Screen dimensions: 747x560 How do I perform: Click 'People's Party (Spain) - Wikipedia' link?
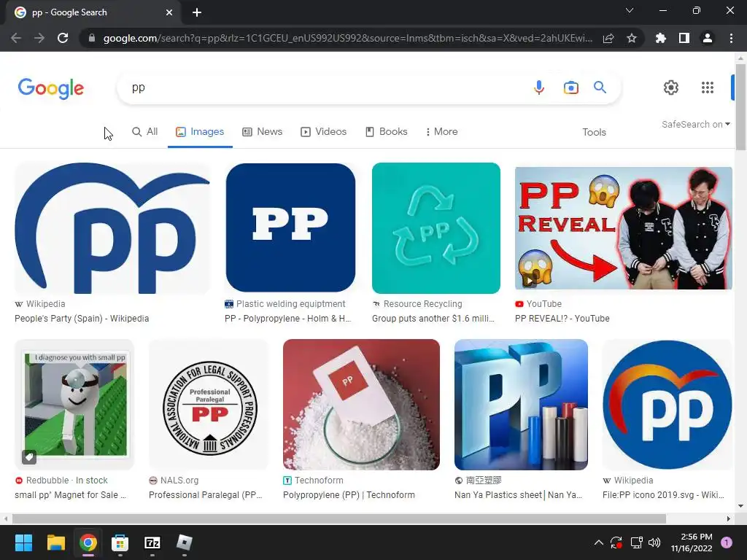82,319
